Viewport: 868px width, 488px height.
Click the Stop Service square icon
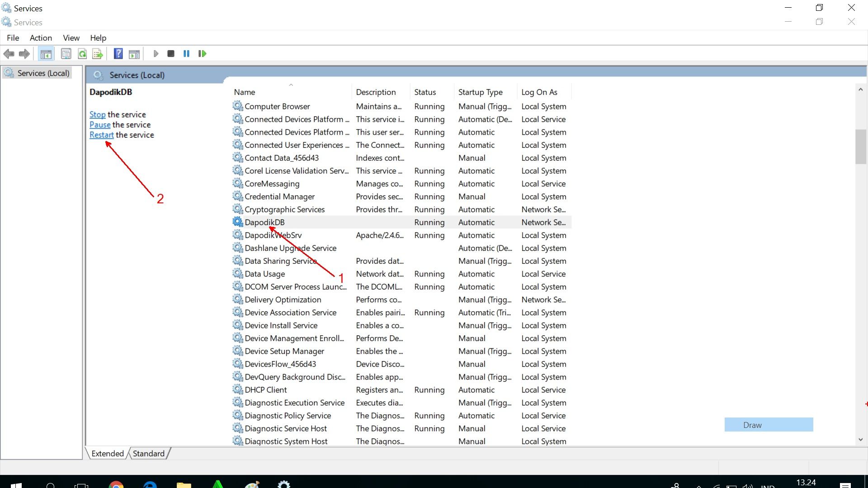(171, 54)
